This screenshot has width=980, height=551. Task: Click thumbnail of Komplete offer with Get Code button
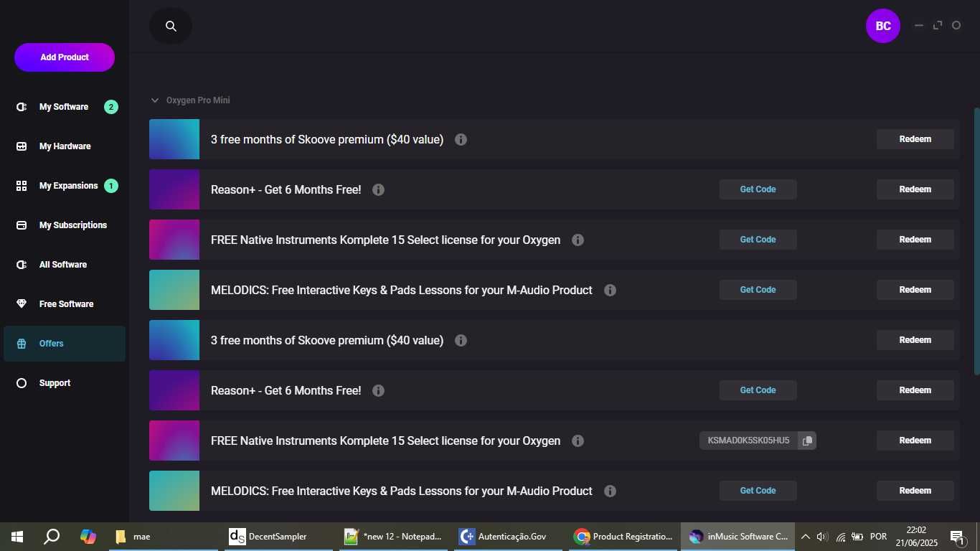click(174, 240)
